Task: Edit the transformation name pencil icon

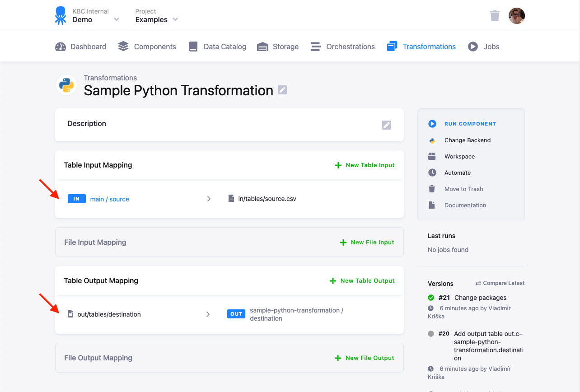Action: click(282, 90)
